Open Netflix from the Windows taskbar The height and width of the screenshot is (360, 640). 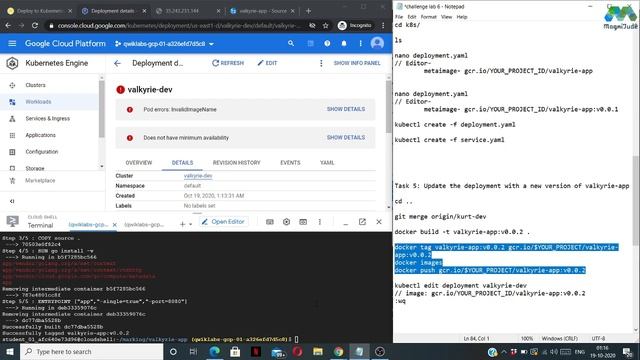coord(256,351)
